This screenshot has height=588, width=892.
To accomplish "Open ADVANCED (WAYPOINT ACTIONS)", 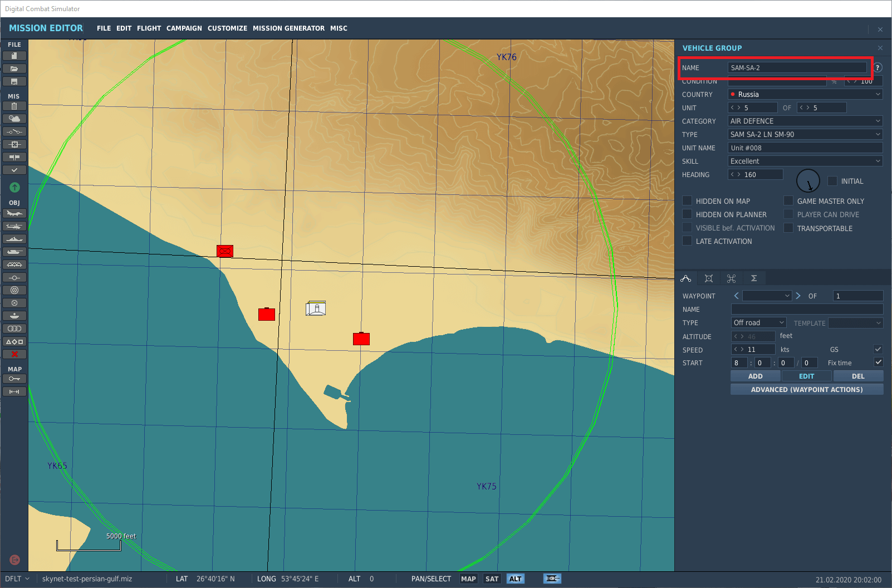I will [x=807, y=390].
